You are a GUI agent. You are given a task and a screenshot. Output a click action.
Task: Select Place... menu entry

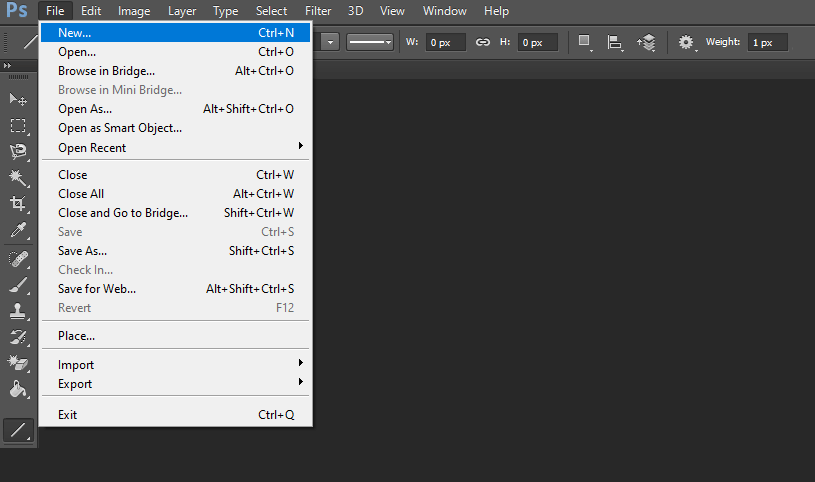[x=175, y=336]
